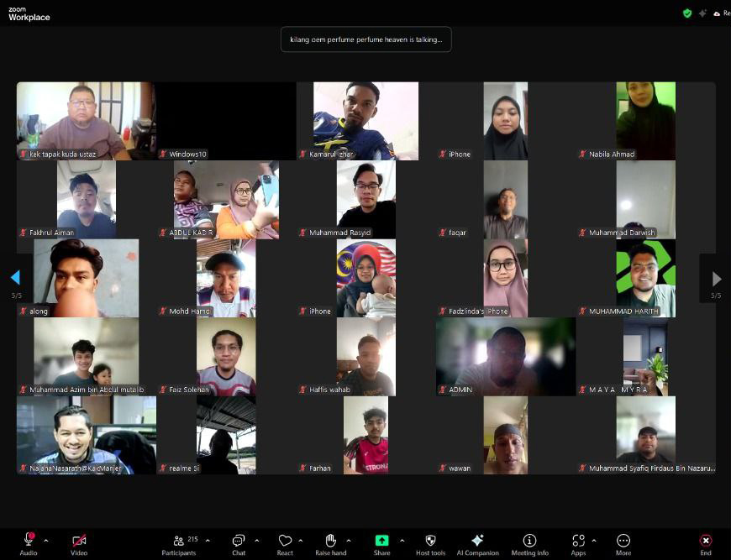The width and height of the screenshot is (731, 560).
Task: Open the Participants list
Action: [179, 542]
